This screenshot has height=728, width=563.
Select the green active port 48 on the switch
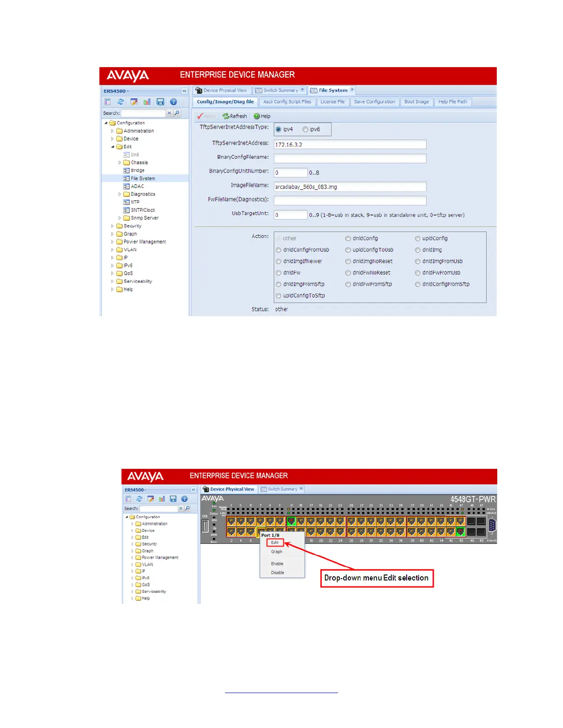pyautogui.click(x=460, y=532)
